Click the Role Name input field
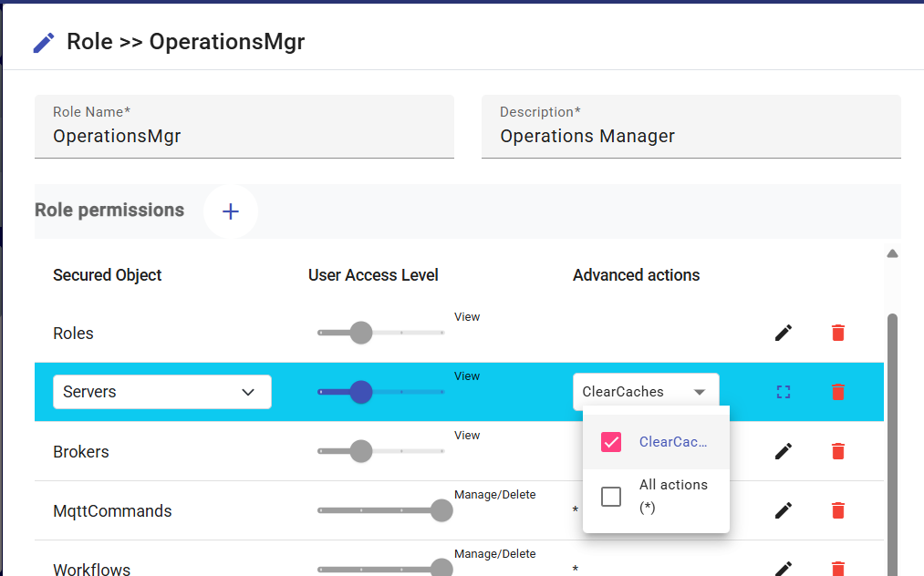 (x=244, y=137)
